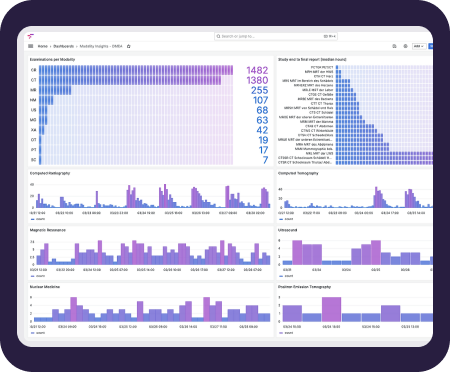Viewport: 450px width, 372px height.
Task: Click the value 19
Action: pyautogui.click(x=263, y=140)
